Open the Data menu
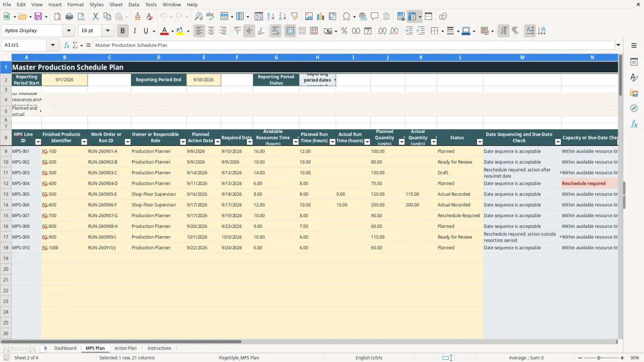 pyautogui.click(x=134, y=4)
